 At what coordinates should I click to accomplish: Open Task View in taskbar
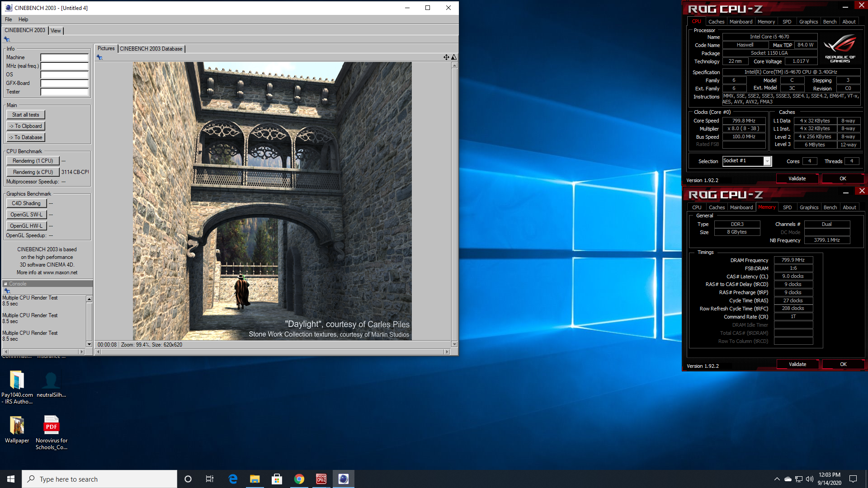210,479
